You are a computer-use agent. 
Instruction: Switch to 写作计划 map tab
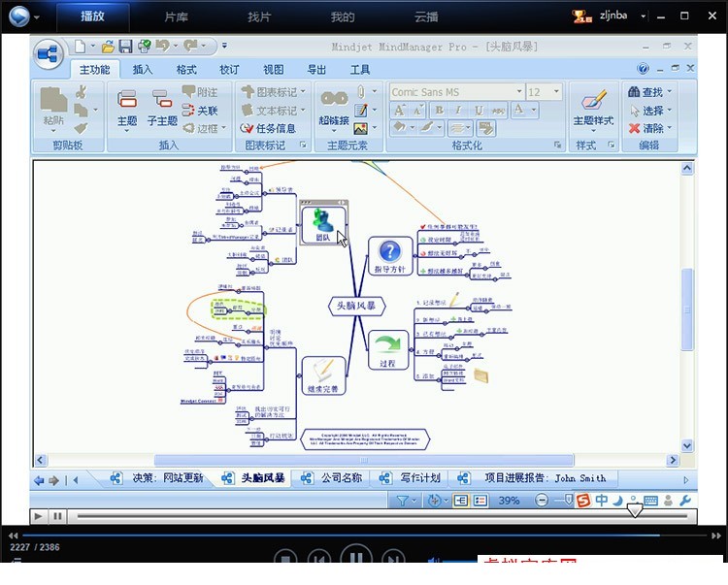click(411, 478)
